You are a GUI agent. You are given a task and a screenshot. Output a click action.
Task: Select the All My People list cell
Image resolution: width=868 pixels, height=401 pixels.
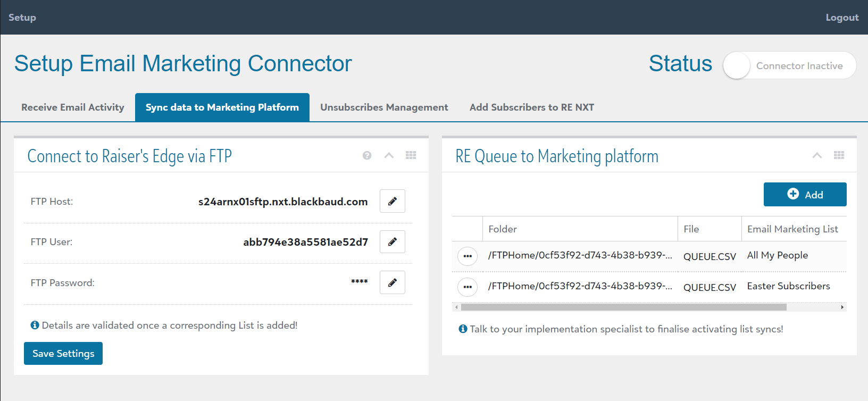(778, 255)
